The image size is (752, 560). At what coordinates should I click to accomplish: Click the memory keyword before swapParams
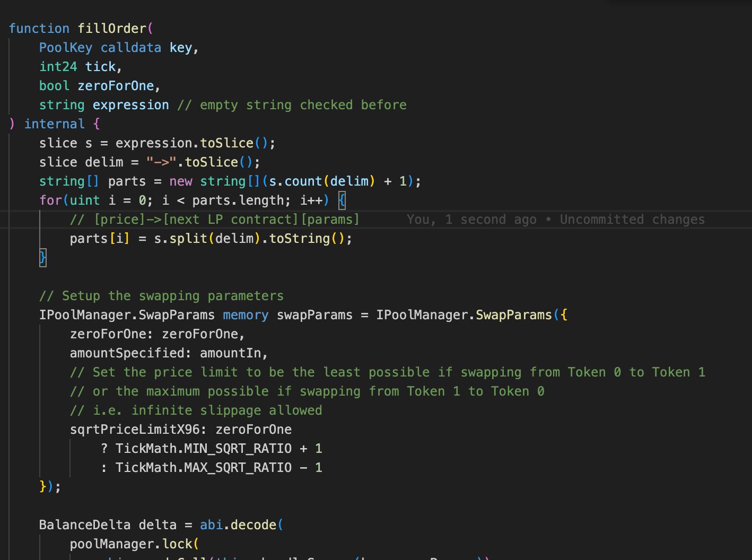coord(246,314)
